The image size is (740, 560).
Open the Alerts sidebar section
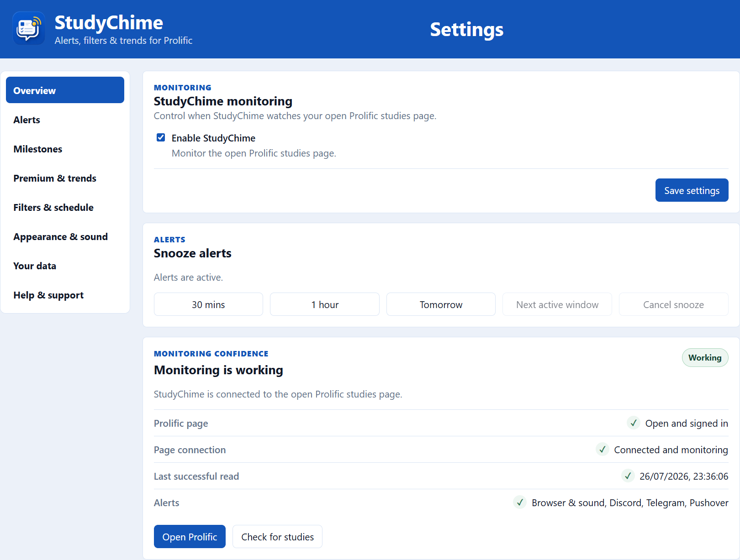[x=65, y=120]
